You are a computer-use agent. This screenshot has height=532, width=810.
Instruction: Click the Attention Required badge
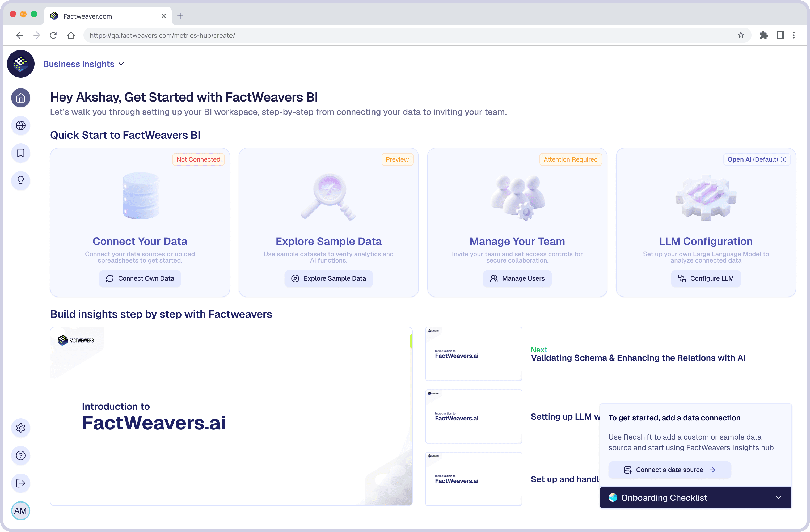point(571,159)
